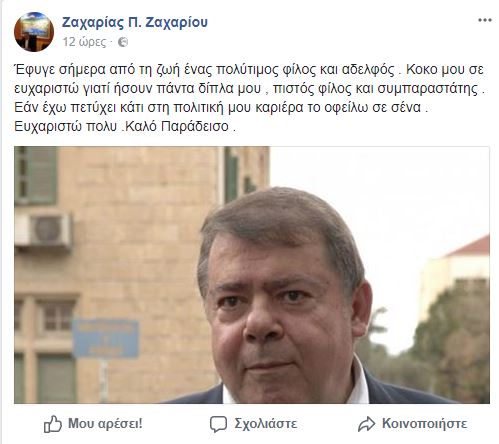The height and width of the screenshot is (444, 499).
Task: Click the word Κοκο in the post
Action: coord(422,70)
